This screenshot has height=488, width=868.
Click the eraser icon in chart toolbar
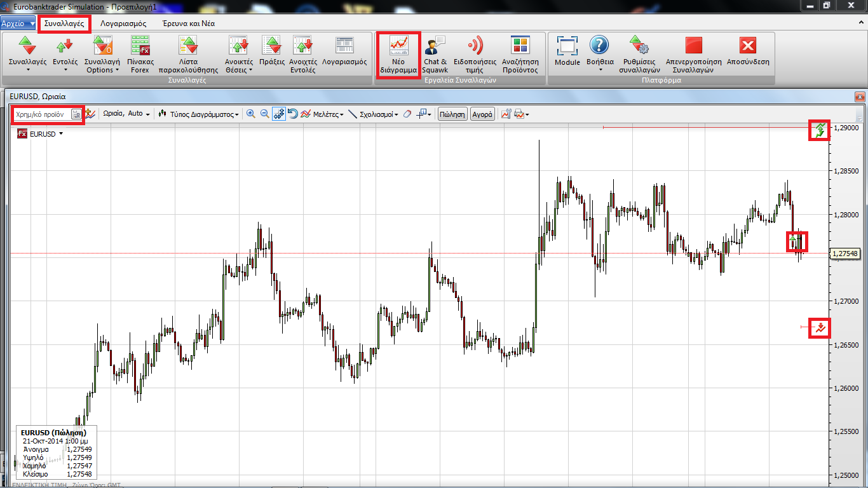407,114
